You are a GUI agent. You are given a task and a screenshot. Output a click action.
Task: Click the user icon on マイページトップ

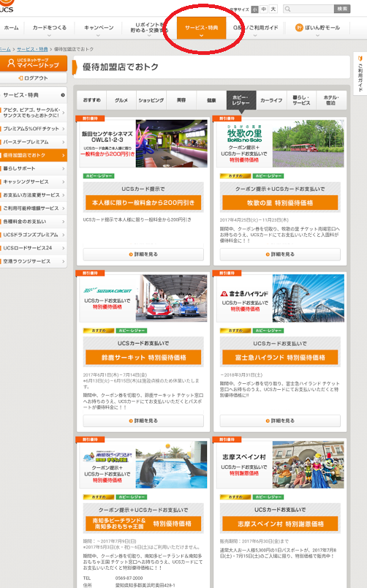coord(11,63)
